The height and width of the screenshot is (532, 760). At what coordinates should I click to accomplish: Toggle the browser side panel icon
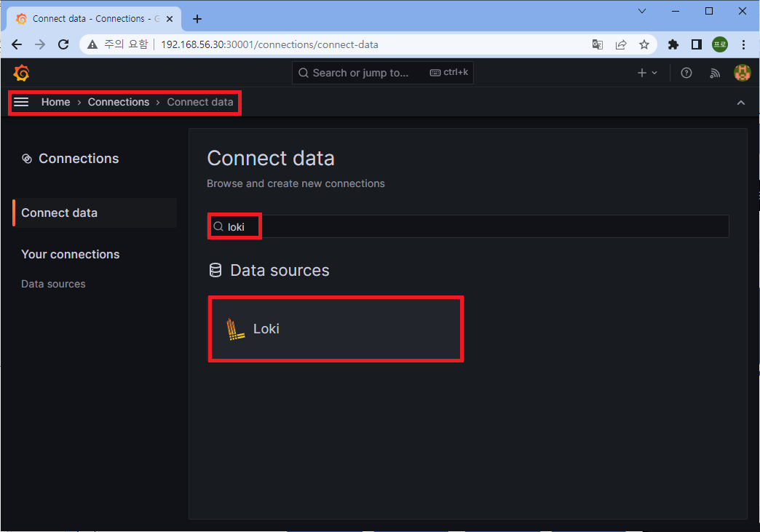(697, 44)
